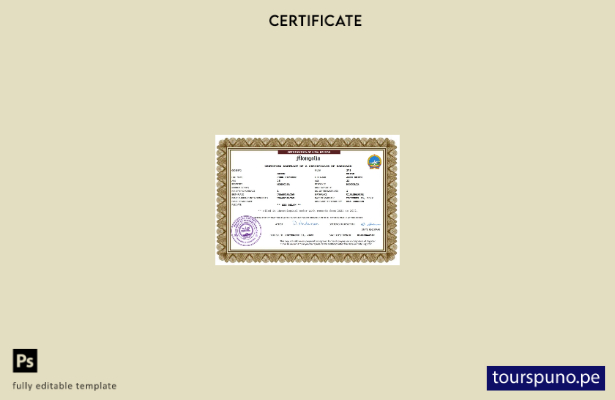Click the purple stamp seal on the certificate
Image resolution: width=615 pixels, height=400 pixels.
[x=246, y=231]
